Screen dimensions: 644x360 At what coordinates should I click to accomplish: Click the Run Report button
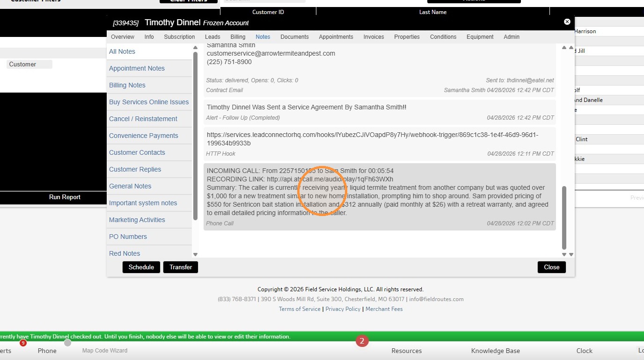tap(65, 197)
